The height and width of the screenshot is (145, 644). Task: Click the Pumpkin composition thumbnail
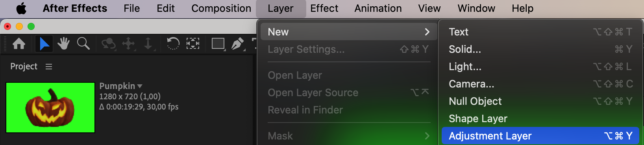coord(50,108)
